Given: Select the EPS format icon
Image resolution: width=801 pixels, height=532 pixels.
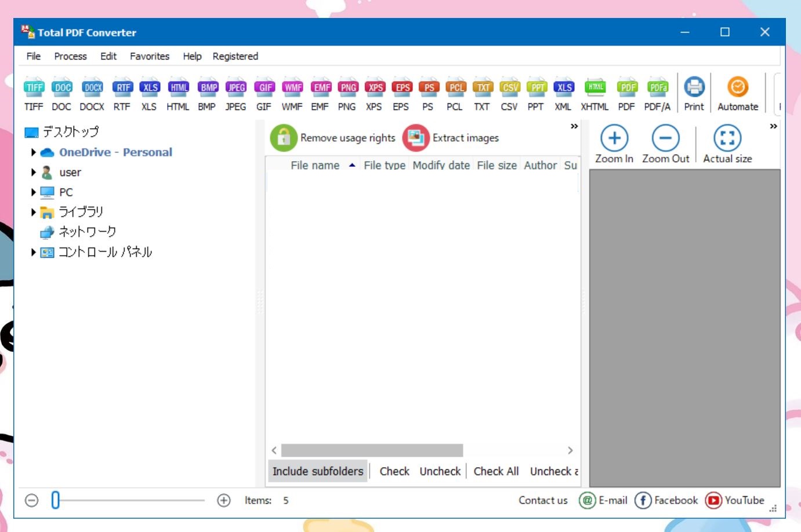Looking at the screenshot, I should pos(401,94).
